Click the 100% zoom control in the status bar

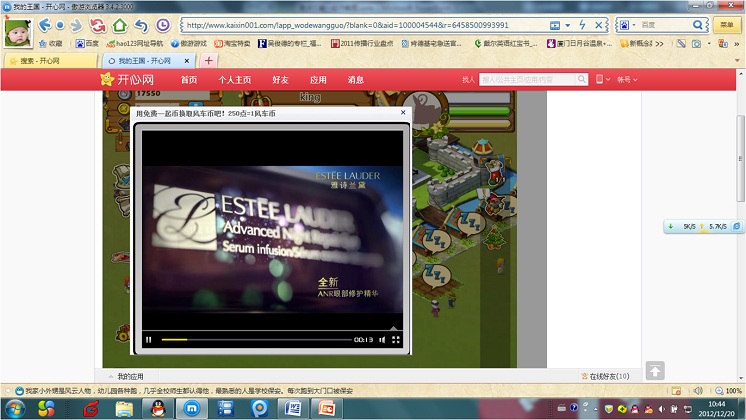pyautogui.click(x=728, y=391)
